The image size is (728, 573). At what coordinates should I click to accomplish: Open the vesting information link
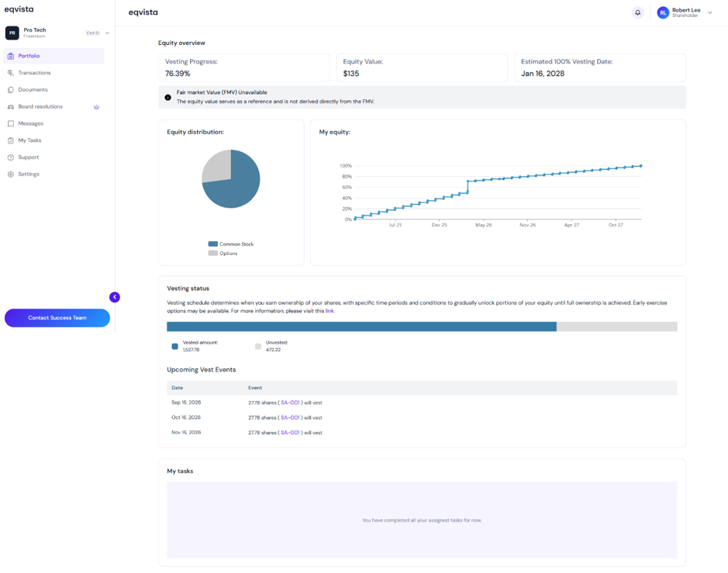[x=329, y=311]
